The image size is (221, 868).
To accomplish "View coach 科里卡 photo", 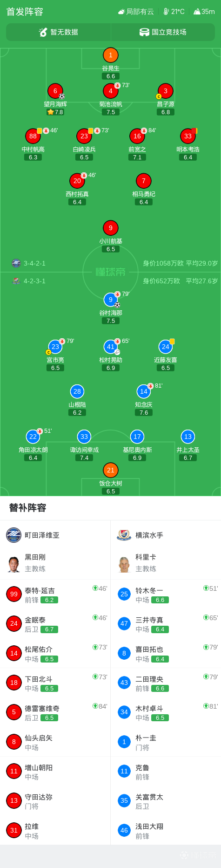I will [124, 563].
